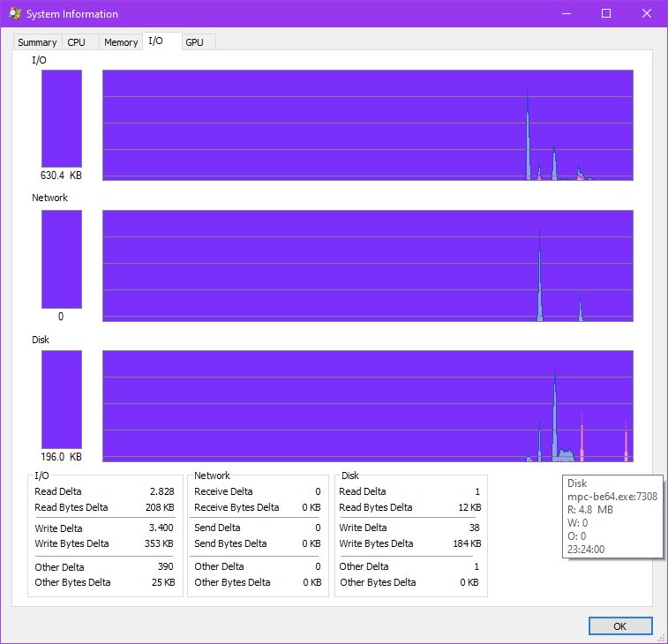Click the Send Bytes Delta label
Image resolution: width=668 pixels, height=644 pixels.
[x=230, y=543]
